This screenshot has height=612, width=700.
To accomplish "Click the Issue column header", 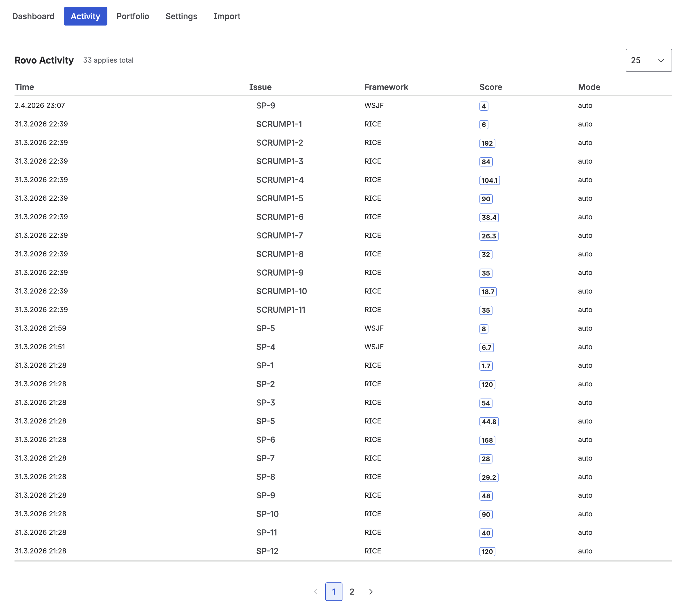I will (x=260, y=87).
